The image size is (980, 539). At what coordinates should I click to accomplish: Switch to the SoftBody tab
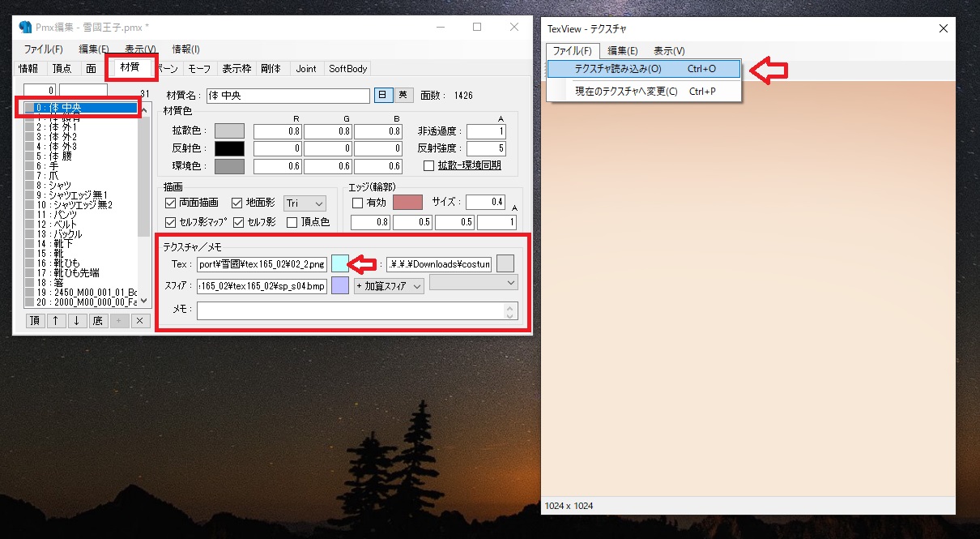(348, 69)
